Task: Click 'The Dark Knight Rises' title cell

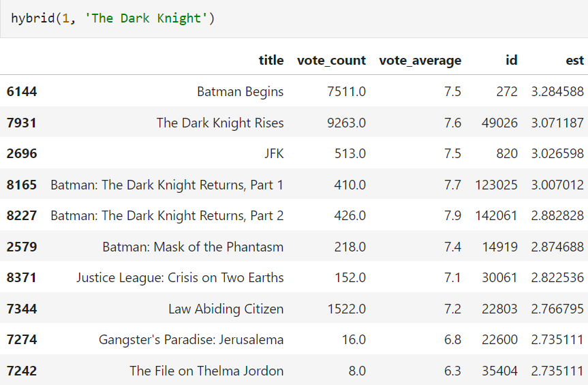Action: (219, 123)
